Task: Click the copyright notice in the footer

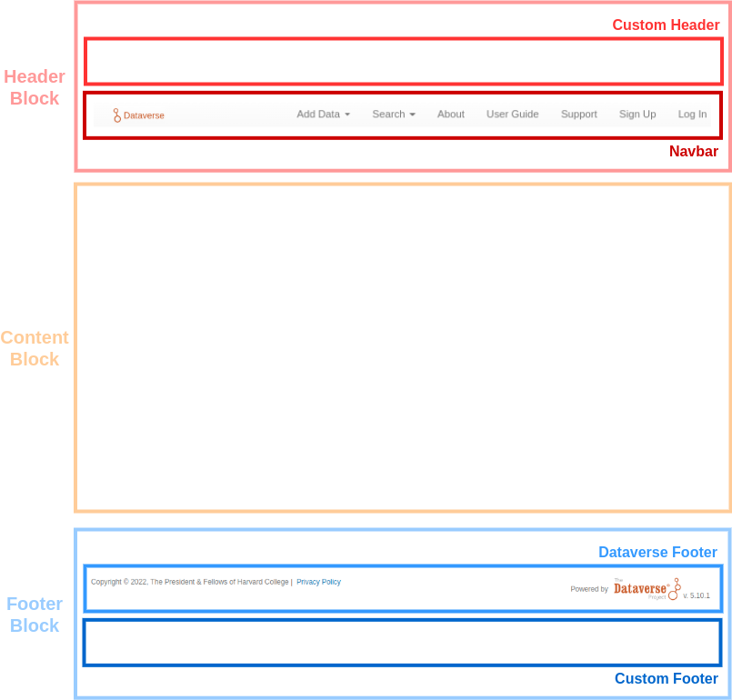Action: click(189, 582)
